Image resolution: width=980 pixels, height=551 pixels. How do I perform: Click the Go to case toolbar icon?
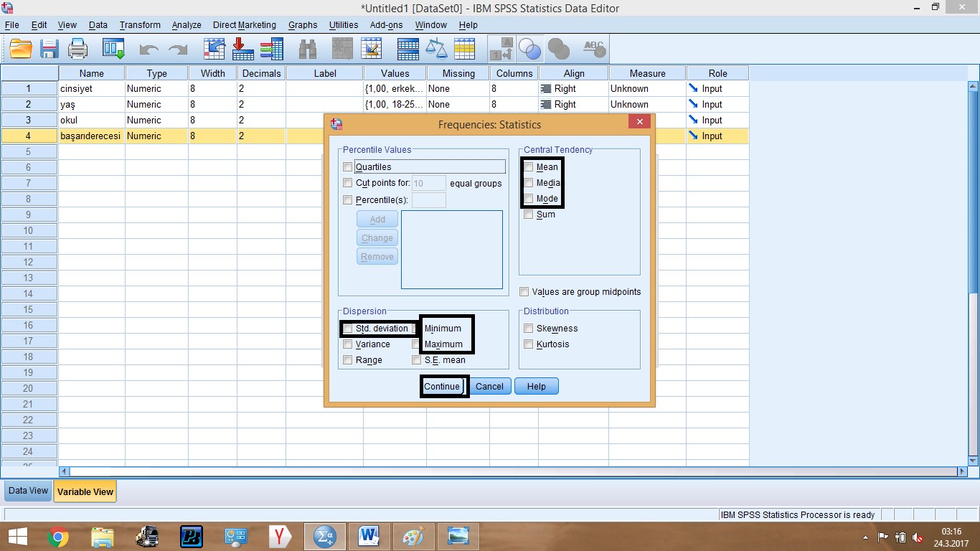(215, 49)
